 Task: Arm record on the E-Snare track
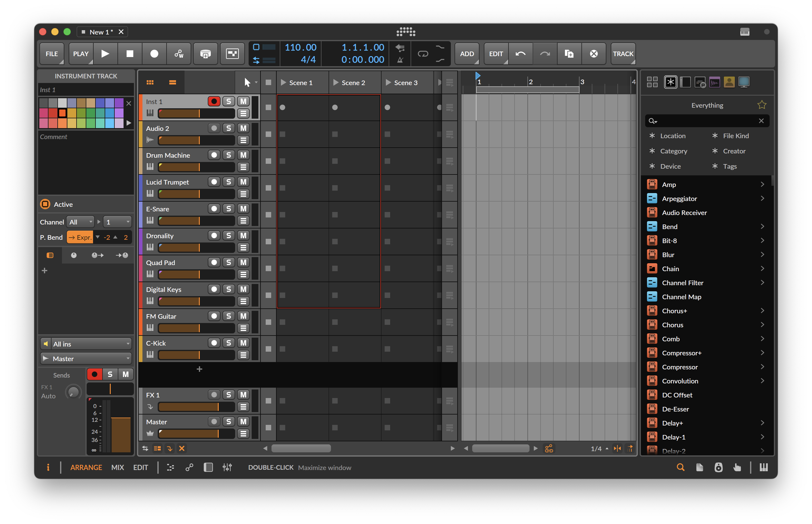coord(214,209)
